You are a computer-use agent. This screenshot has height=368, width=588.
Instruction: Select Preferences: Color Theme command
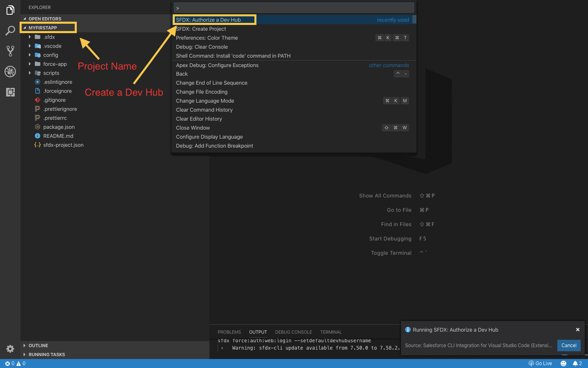292,38
